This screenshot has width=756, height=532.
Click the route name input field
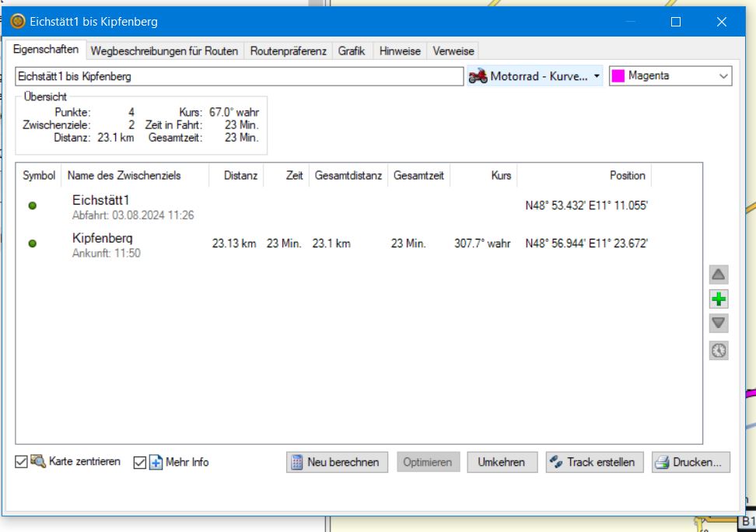239,76
